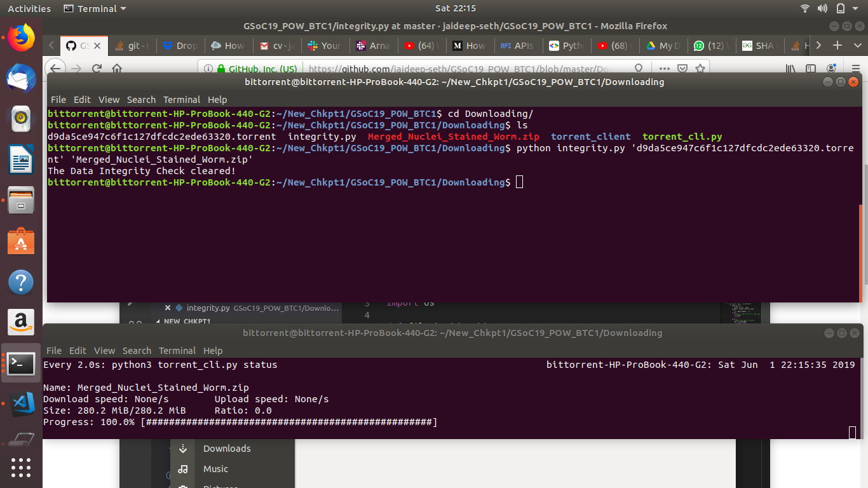Save page to Pocket in Firefox
Screen dimensions: 868x488
682,69
